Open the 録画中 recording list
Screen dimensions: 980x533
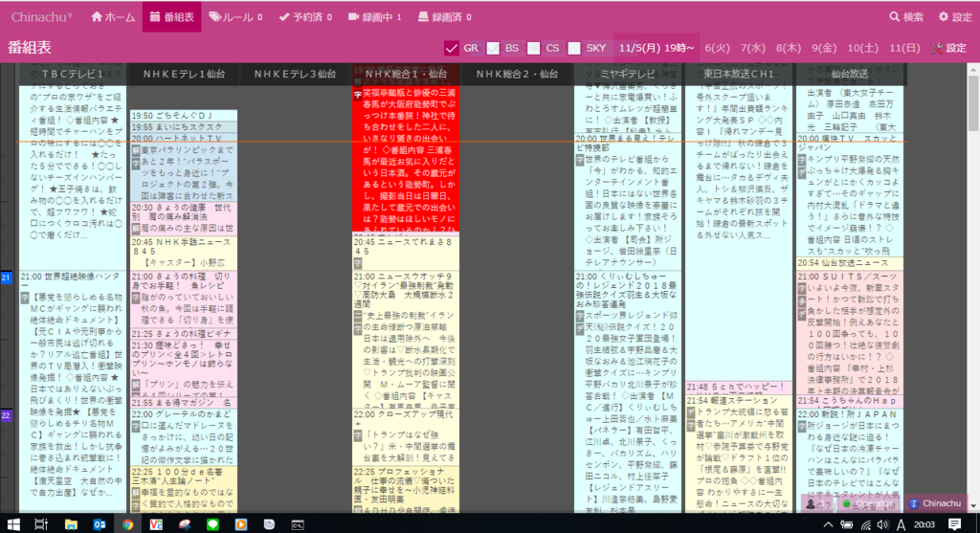[374, 17]
